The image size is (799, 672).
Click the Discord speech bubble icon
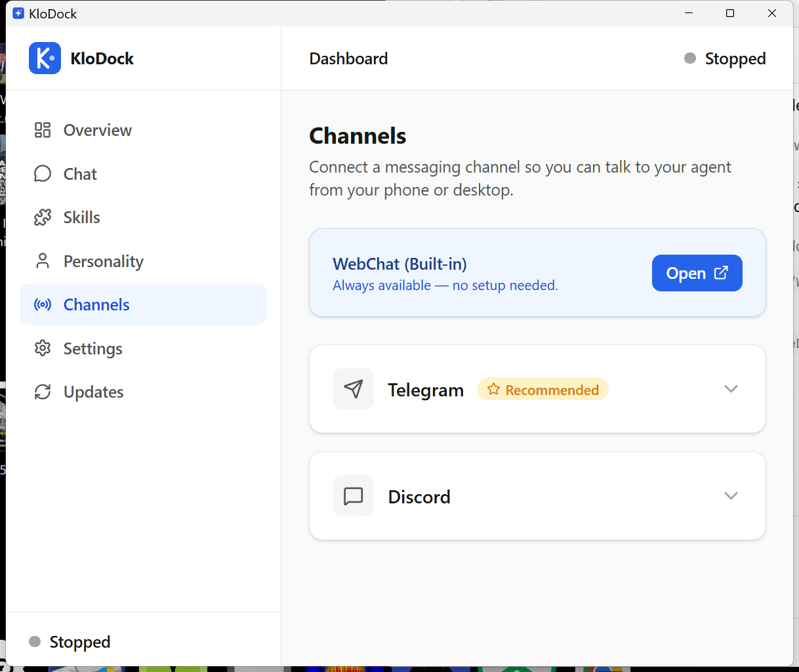click(353, 495)
